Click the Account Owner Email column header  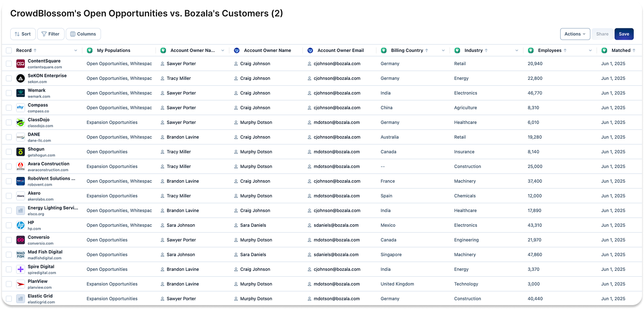(341, 50)
